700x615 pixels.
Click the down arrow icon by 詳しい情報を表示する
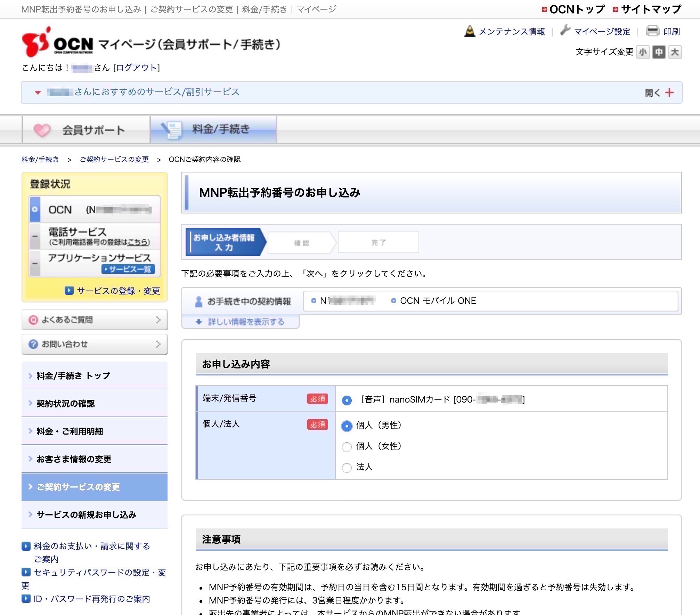199,322
